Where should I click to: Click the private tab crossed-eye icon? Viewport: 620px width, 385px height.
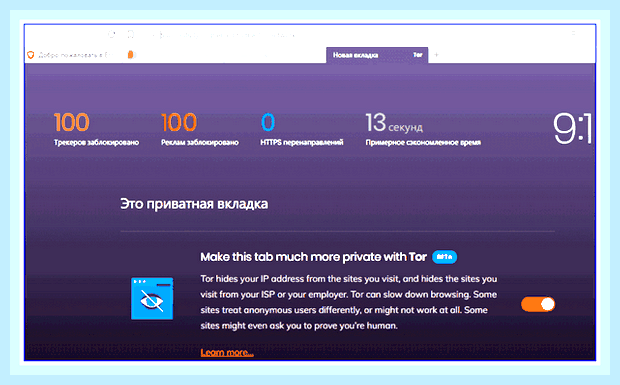152,298
